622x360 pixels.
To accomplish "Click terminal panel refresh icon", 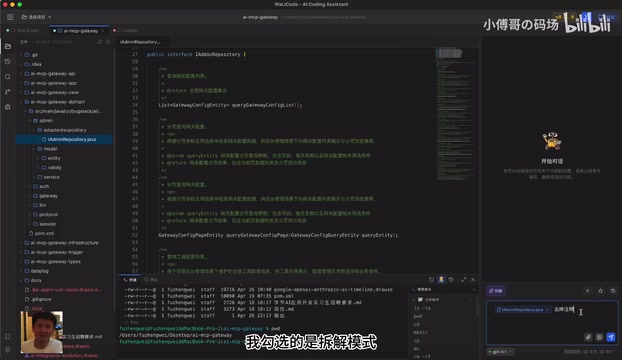I will (x=432, y=280).
